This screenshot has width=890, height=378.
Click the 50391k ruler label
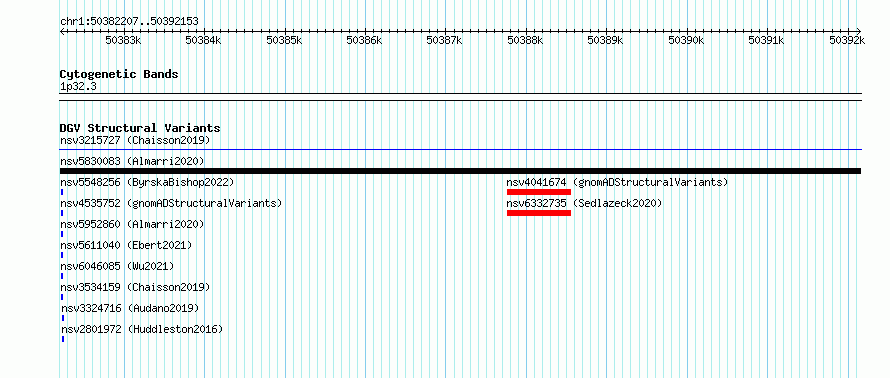(767, 40)
